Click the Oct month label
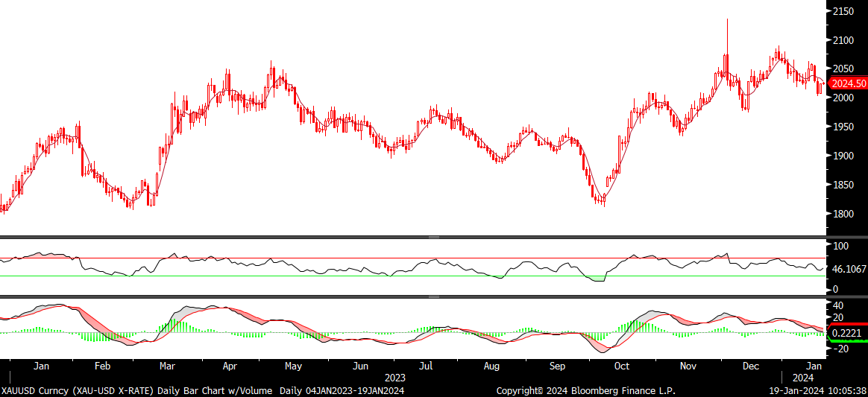 [x=622, y=366]
